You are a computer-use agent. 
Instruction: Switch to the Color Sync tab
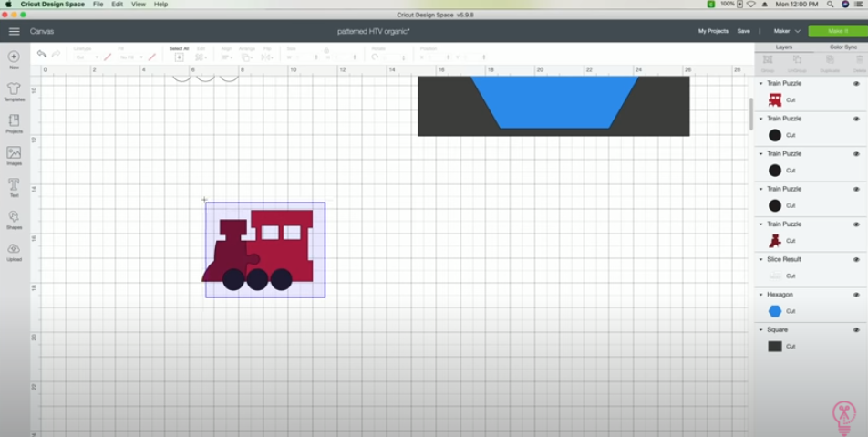(x=843, y=47)
